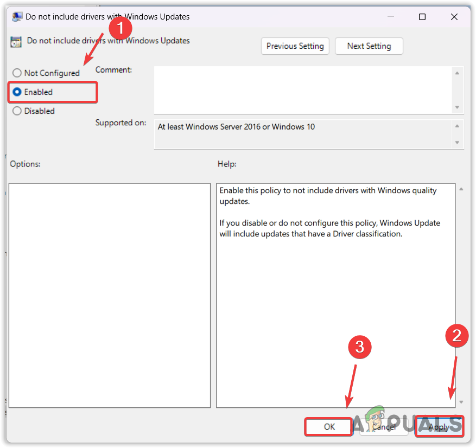
Task: Click the policy icon in the title bar
Action: (x=17, y=16)
